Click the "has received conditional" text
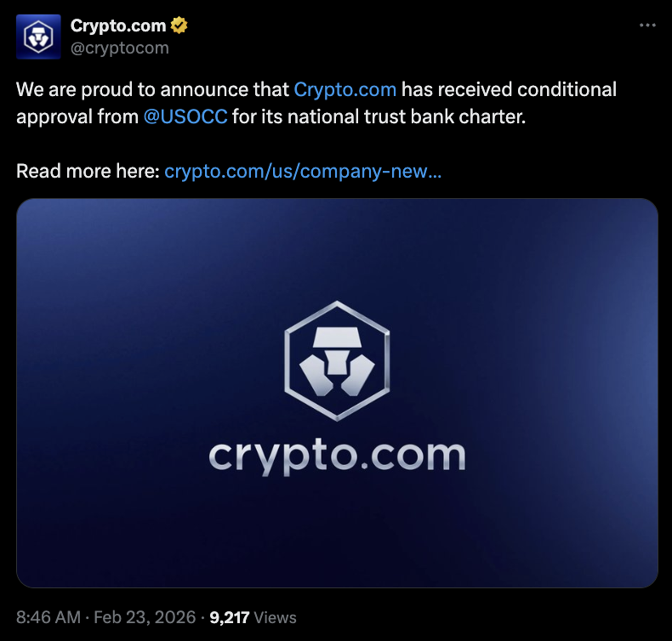 point(509,89)
